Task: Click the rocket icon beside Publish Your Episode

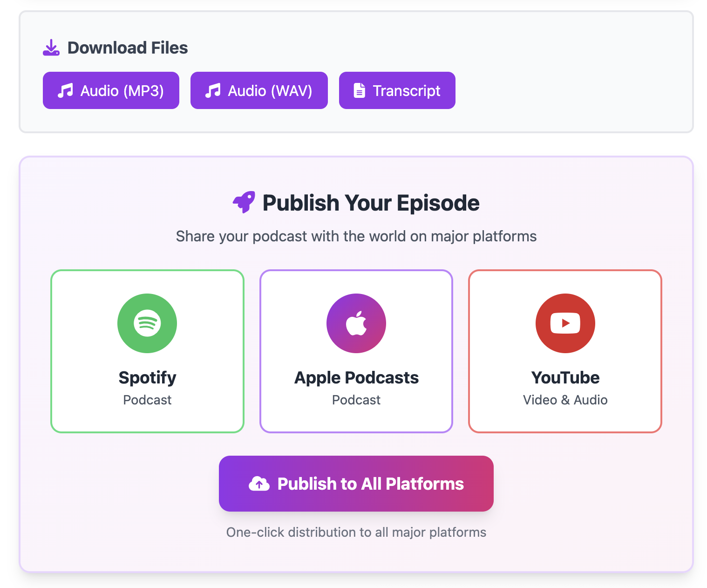Action: point(244,202)
